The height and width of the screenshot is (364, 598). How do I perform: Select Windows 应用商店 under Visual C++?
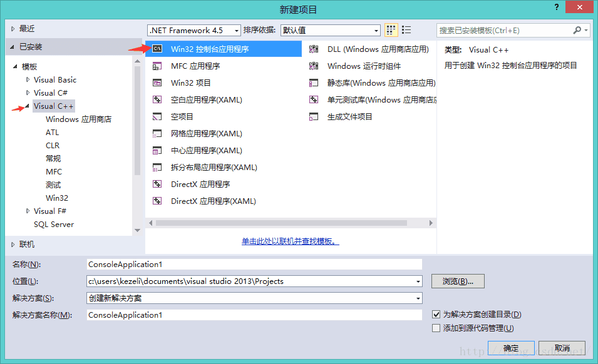pos(78,119)
